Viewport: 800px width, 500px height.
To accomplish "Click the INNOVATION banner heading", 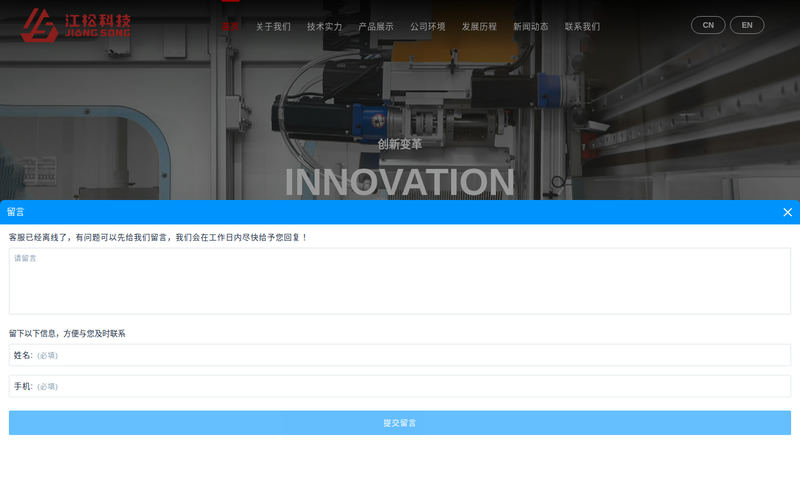I will click(399, 182).
